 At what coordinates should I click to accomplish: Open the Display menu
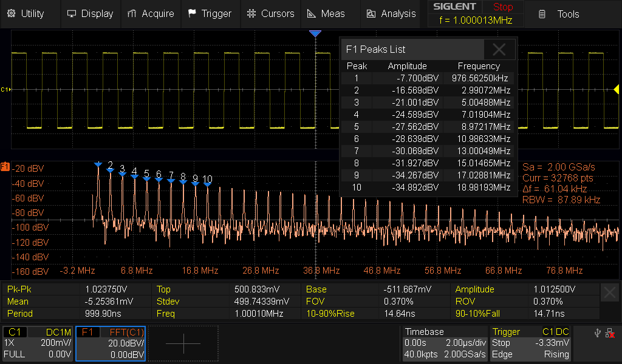click(90, 13)
